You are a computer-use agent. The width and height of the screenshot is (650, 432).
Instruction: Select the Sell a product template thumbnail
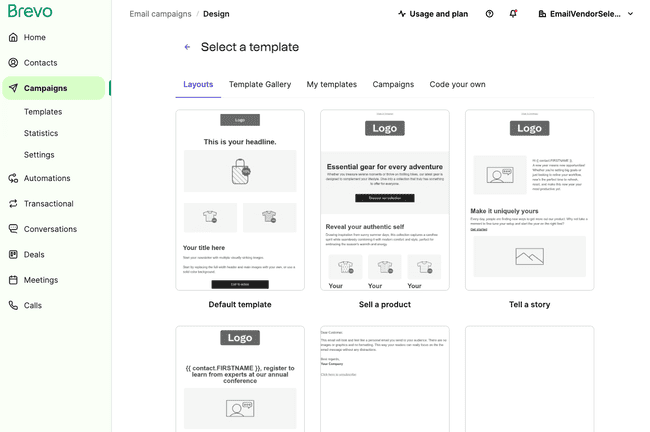click(384, 200)
